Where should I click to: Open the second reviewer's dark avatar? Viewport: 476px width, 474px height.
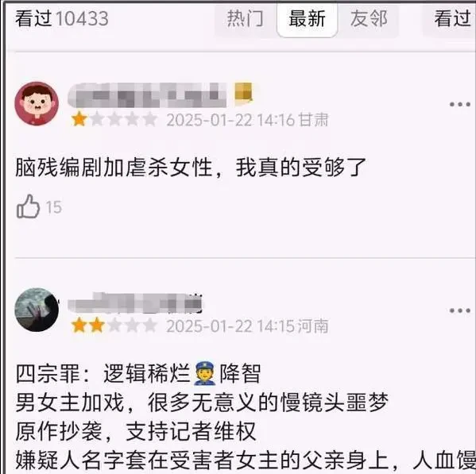pos(37,310)
